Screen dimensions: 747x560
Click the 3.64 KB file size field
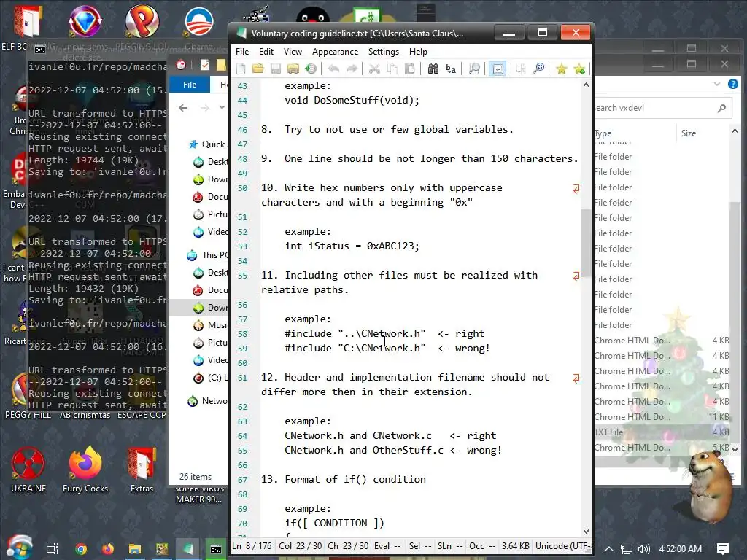point(516,546)
